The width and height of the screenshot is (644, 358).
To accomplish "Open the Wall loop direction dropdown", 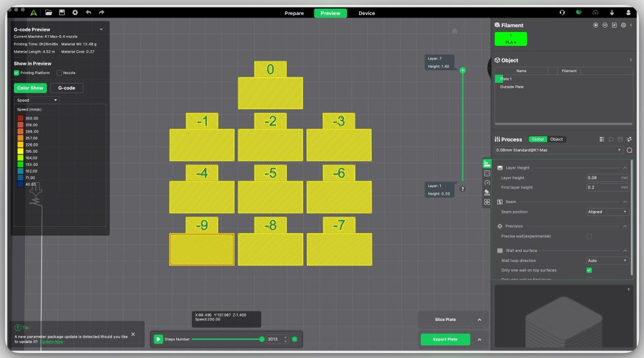I will point(607,260).
